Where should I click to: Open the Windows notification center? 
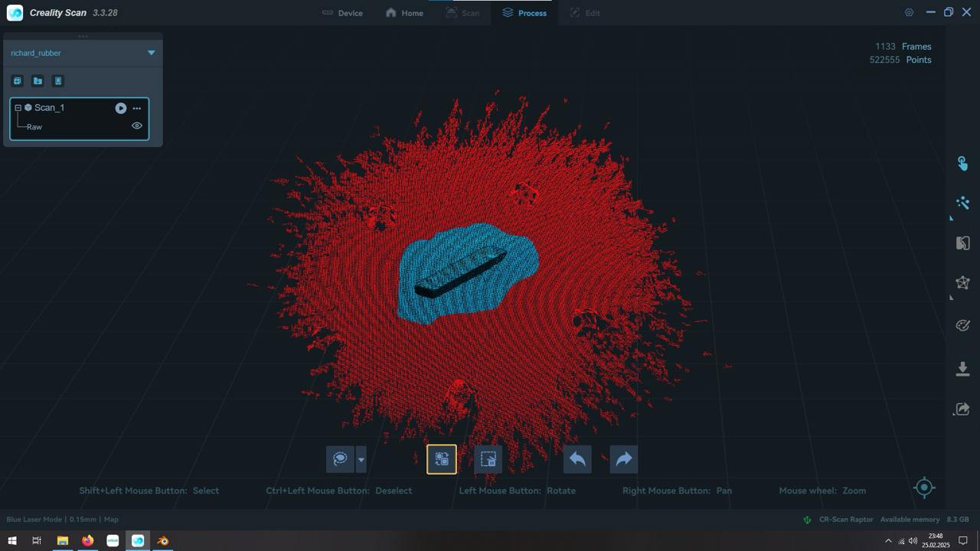[964, 541]
